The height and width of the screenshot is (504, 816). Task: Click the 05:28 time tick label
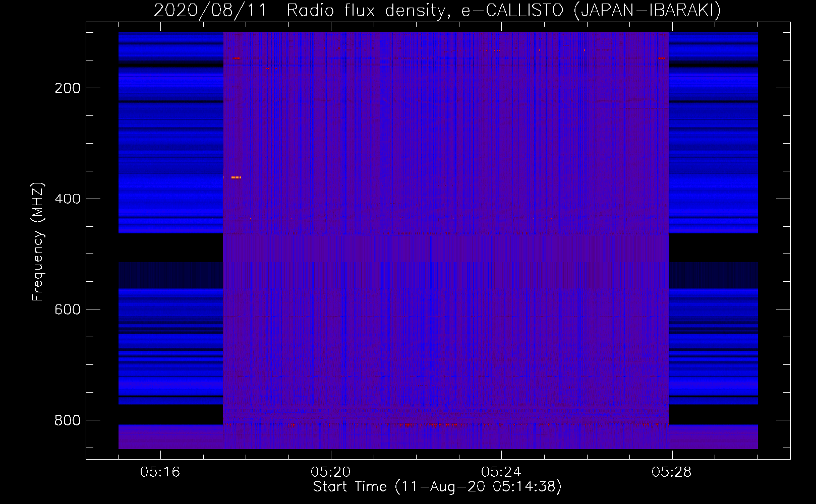click(x=672, y=472)
